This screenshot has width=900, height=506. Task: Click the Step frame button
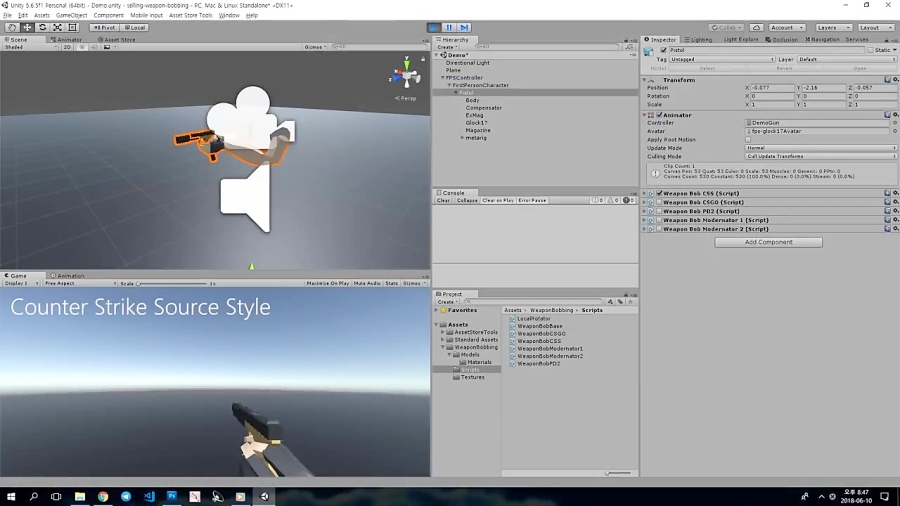click(464, 27)
